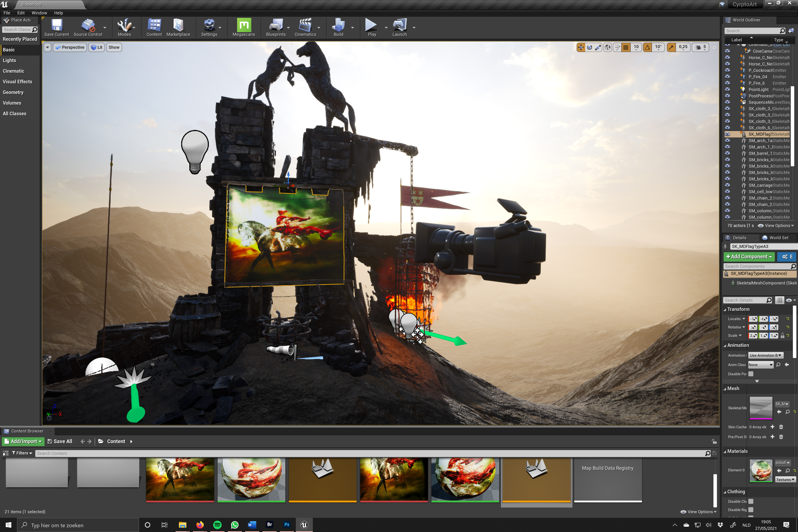Open Content Browser View Options

[699, 512]
